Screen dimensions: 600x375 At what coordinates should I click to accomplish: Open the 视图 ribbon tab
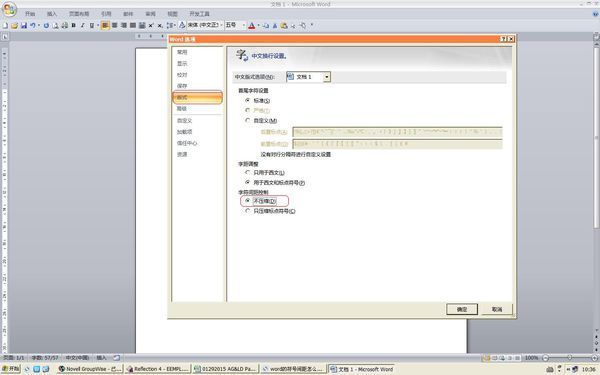[173, 14]
